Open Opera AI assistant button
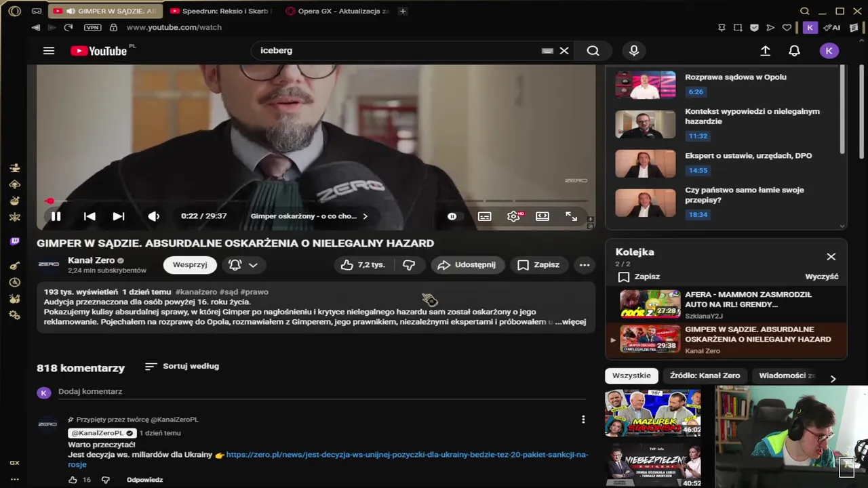Image resolution: width=868 pixels, height=488 pixels. click(832, 27)
